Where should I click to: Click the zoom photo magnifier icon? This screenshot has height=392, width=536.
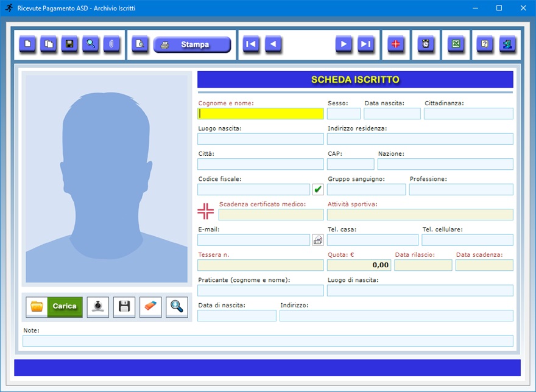(177, 307)
